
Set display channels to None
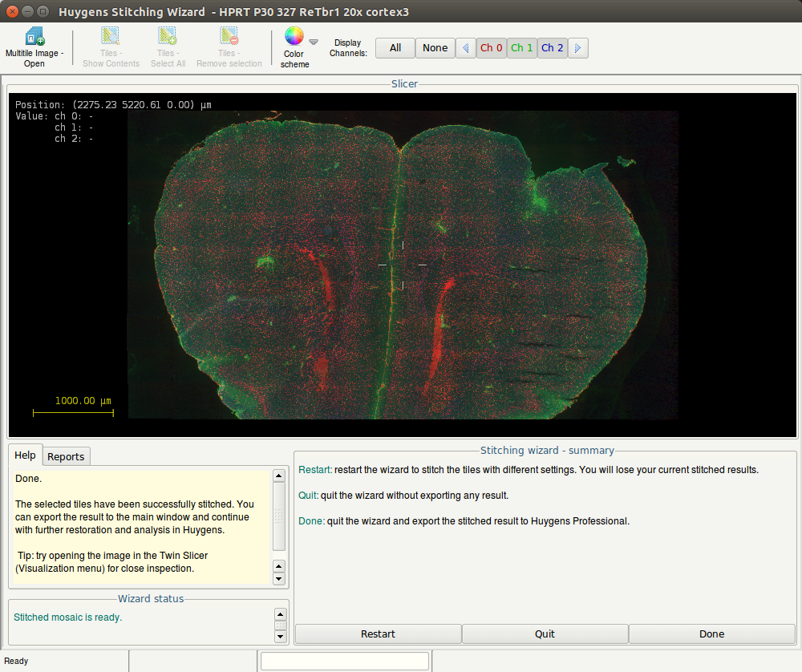(435, 48)
